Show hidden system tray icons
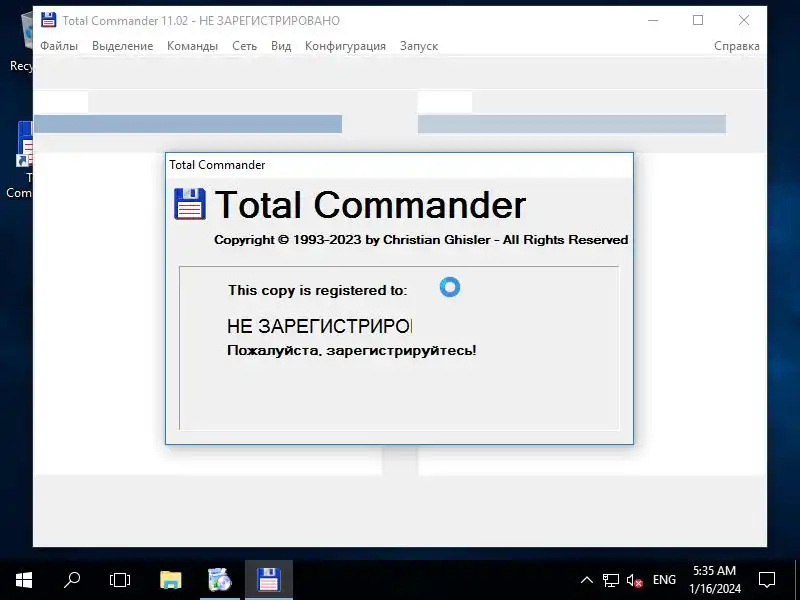The width and height of the screenshot is (800, 600). [x=587, y=580]
